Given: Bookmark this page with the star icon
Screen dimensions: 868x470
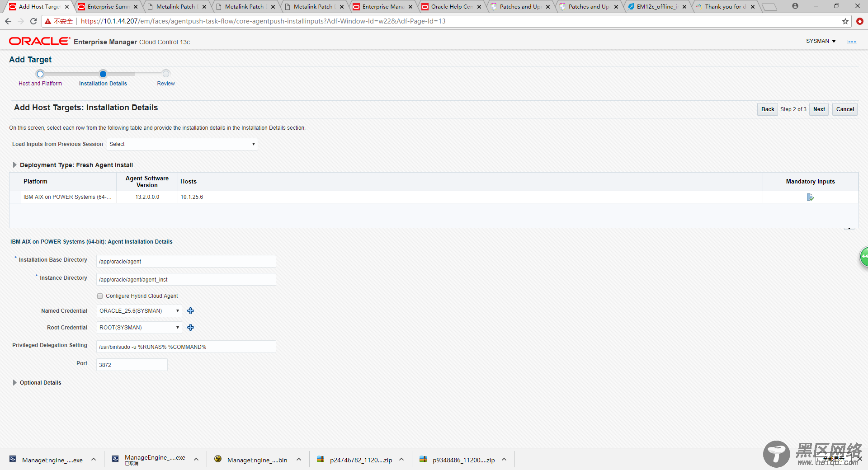Looking at the screenshot, I should coord(845,21).
